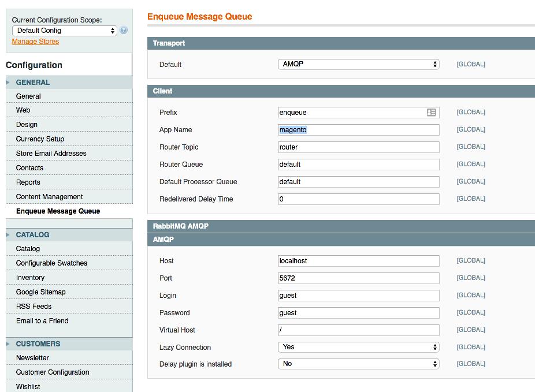Collapse the Transport section header
535x392 pixels.
pyautogui.click(x=341, y=43)
